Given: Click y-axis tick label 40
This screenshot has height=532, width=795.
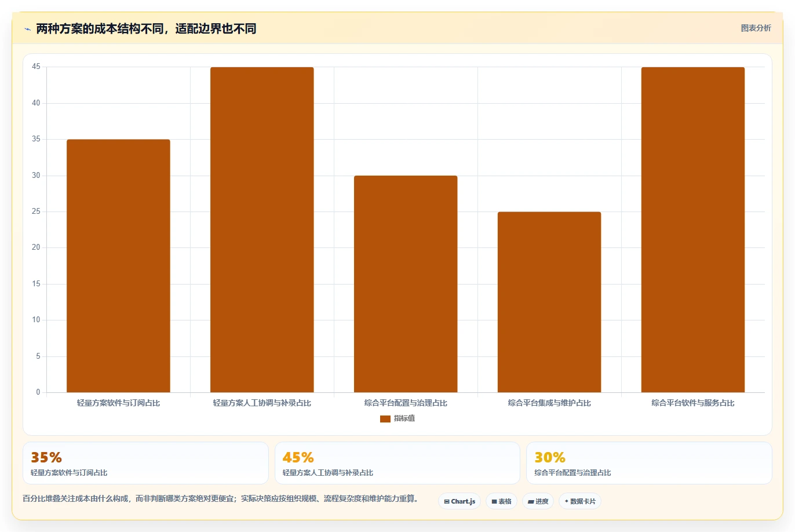Looking at the screenshot, I should (36, 103).
